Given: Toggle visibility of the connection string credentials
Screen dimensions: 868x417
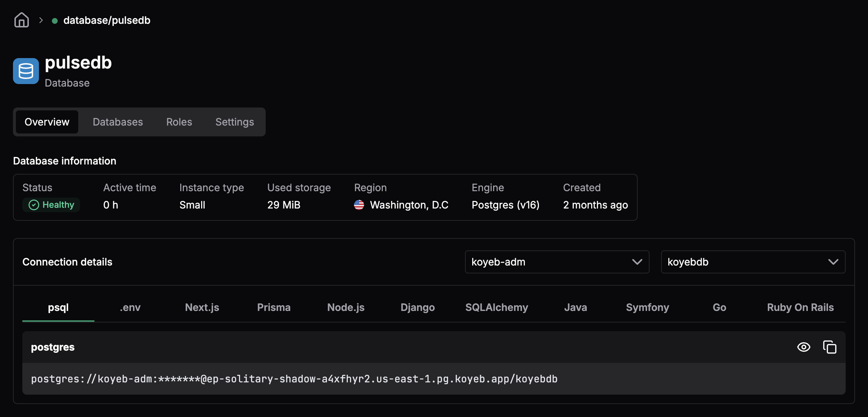Looking at the screenshot, I should [803, 347].
